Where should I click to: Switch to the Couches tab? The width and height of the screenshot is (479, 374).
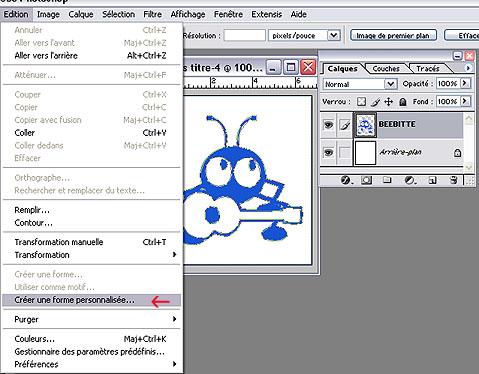pos(386,69)
